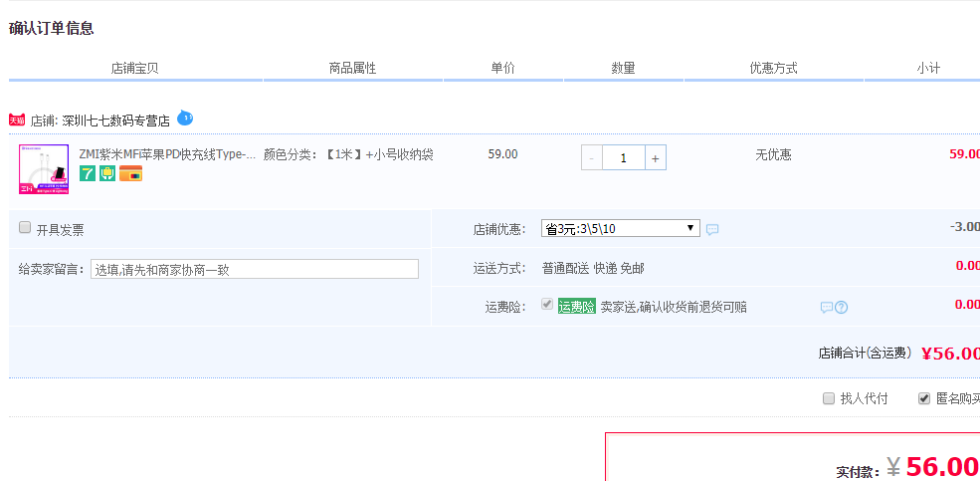Screen dimensions: 980x481
Task: Click the 卖家送,确认收货前退货可赔 text
Action: [x=674, y=307]
